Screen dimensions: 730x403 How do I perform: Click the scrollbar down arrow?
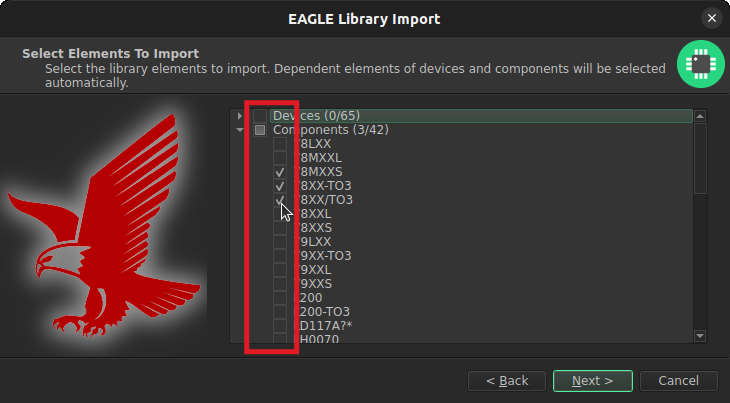(700, 336)
